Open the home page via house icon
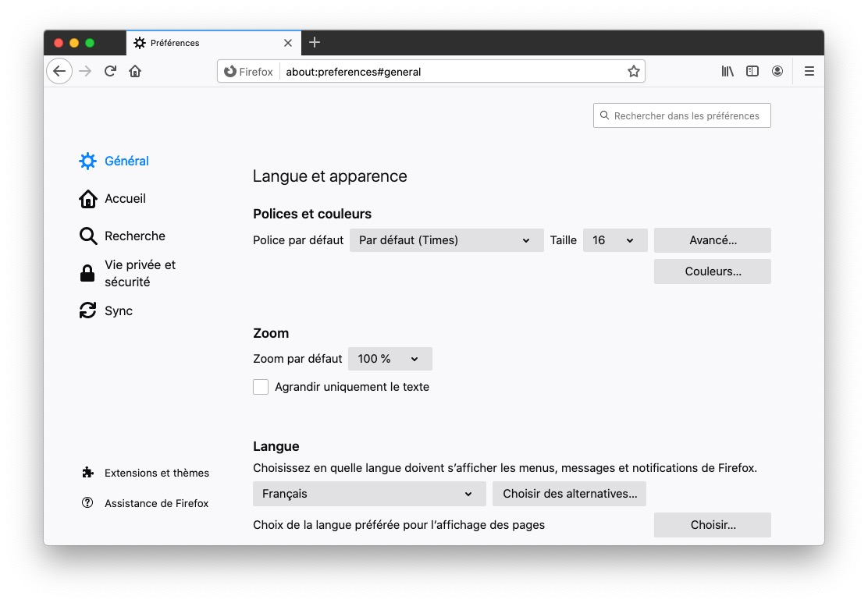Viewport: 868px width, 603px height. tap(135, 71)
